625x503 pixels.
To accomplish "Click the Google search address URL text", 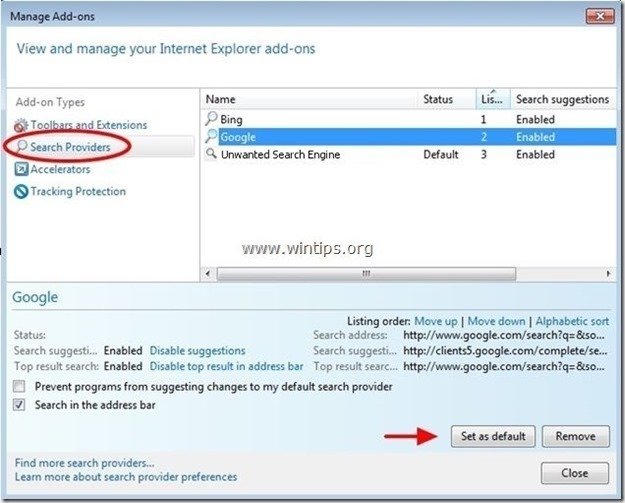I will [504, 335].
